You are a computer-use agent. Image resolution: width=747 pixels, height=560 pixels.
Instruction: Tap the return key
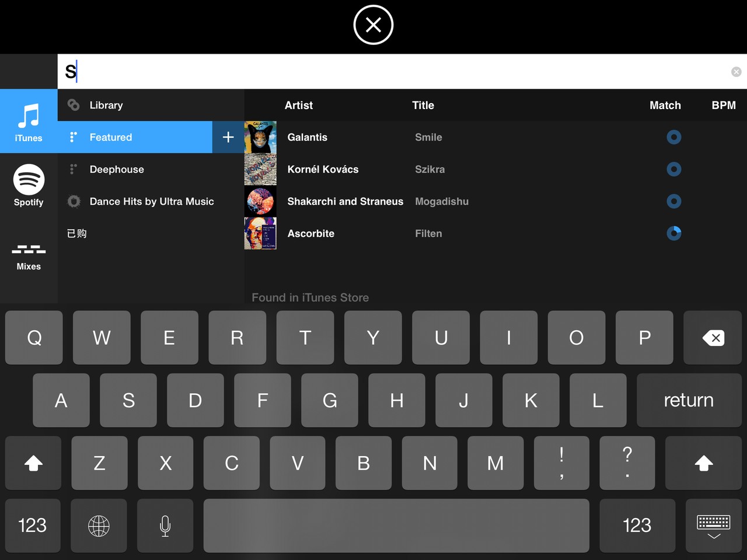coord(689,400)
